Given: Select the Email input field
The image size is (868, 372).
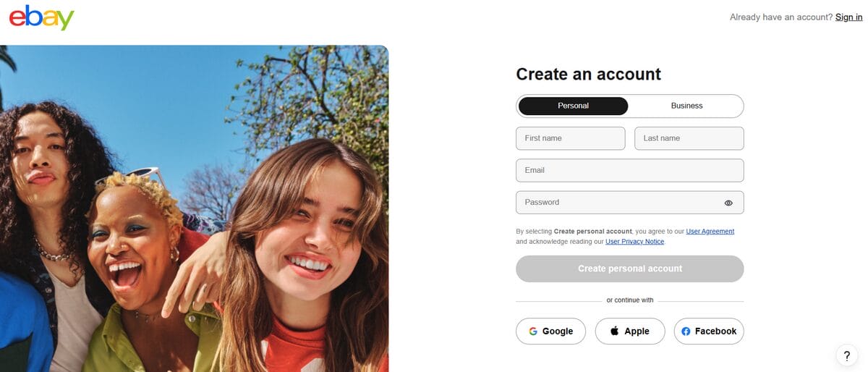Looking at the screenshot, I should click(629, 171).
